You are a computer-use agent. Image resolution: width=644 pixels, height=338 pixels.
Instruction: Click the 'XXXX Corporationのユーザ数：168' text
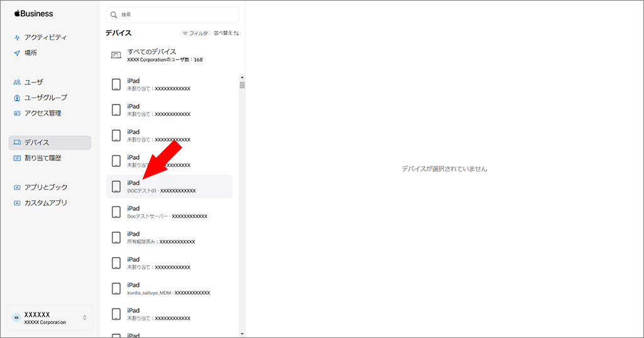pos(165,60)
